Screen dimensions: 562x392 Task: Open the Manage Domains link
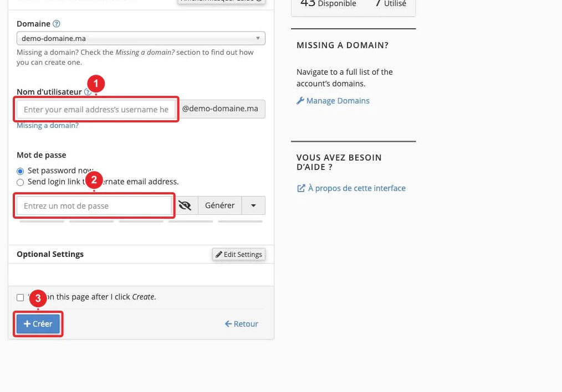click(x=338, y=101)
